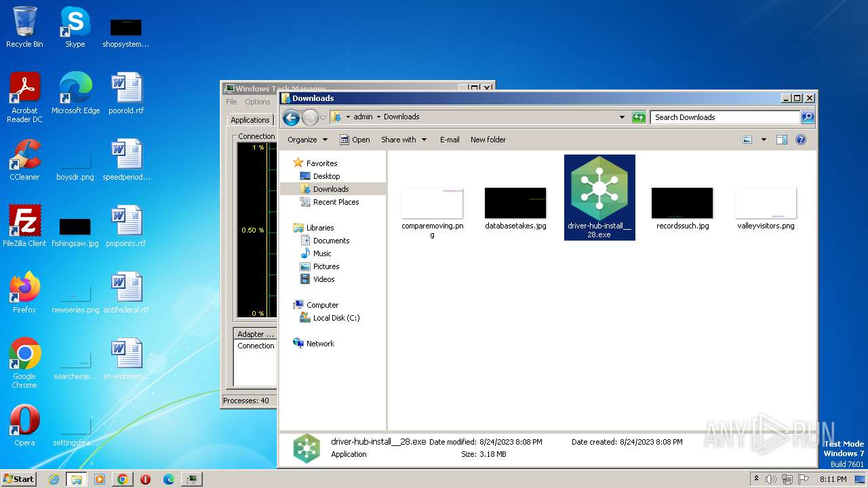Expand the arrow before admin in address bar
868x488 pixels.
click(348, 117)
